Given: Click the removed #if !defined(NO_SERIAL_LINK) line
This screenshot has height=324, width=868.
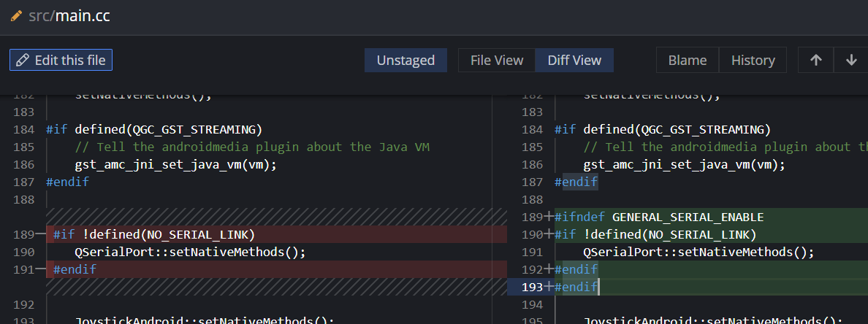Looking at the screenshot, I should tap(154, 234).
